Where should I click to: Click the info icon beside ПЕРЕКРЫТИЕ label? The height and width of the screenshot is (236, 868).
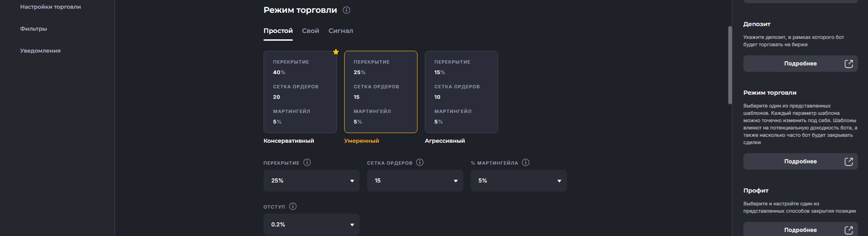click(x=307, y=162)
